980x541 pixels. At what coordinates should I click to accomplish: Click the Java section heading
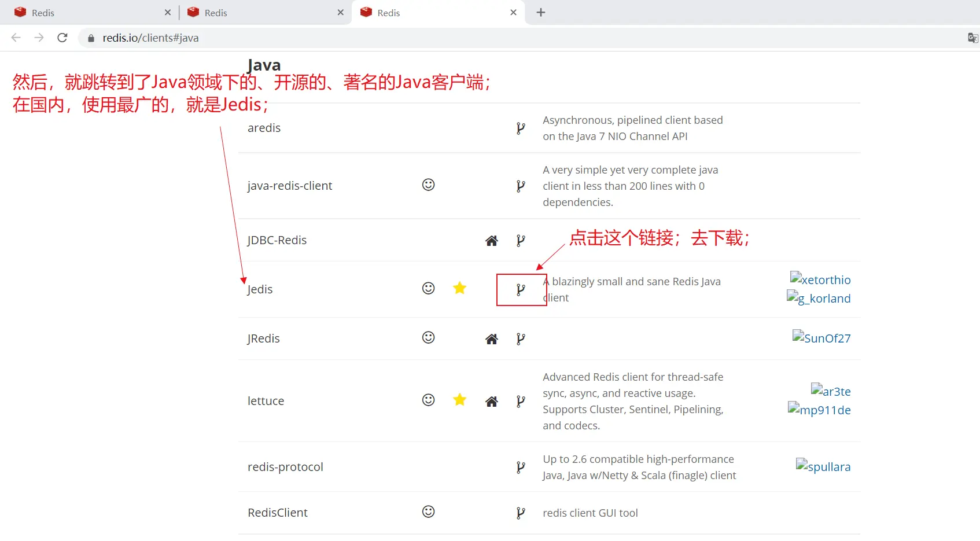point(264,65)
